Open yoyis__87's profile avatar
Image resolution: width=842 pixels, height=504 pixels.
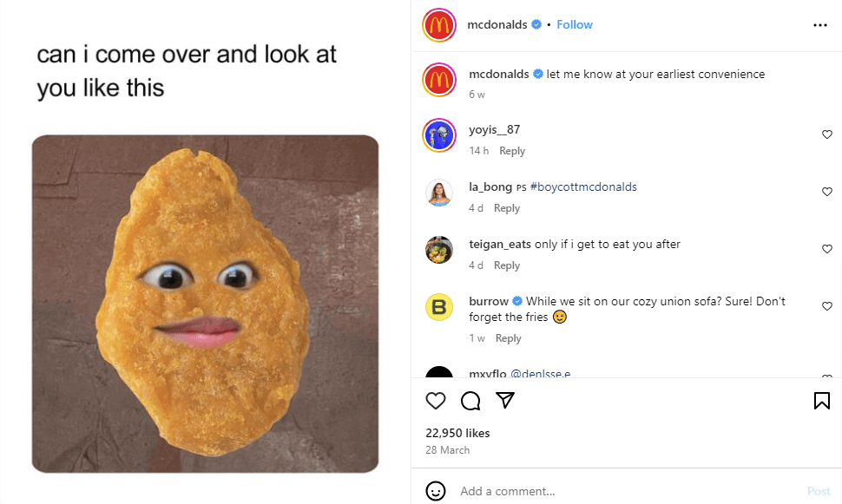tap(439, 135)
